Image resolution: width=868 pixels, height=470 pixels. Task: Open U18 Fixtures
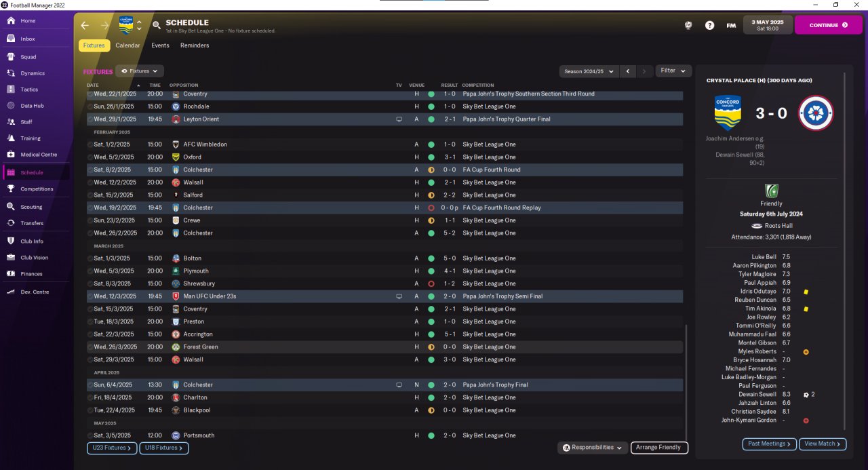(x=164, y=448)
